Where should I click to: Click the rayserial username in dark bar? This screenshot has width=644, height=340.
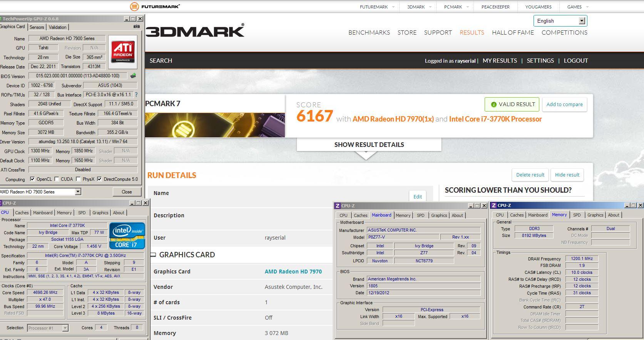[x=465, y=61]
